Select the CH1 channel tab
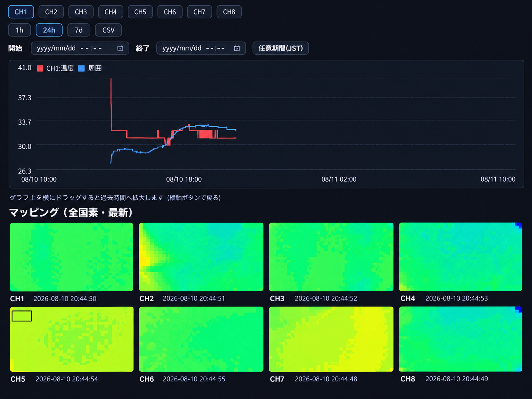Image resolution: width=532 pixels, height=399 pixels. click(x=21, y=12)
